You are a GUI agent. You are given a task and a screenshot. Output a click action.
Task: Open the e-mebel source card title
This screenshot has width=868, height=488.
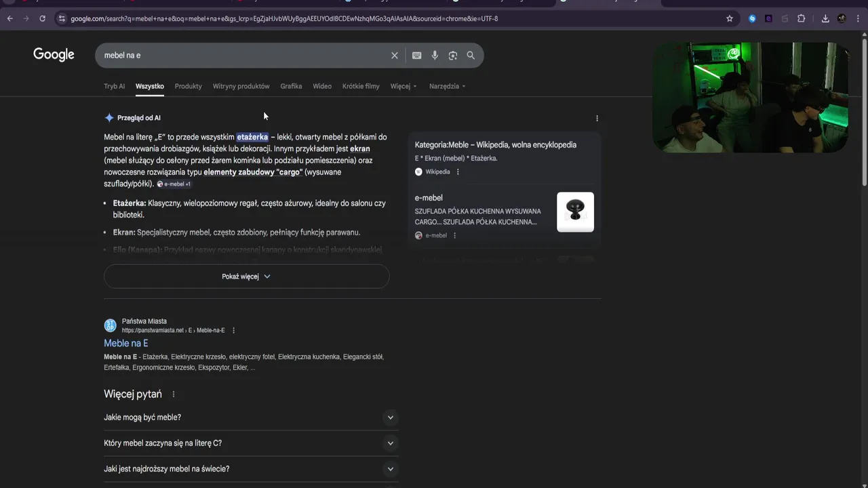click(429, 198)
